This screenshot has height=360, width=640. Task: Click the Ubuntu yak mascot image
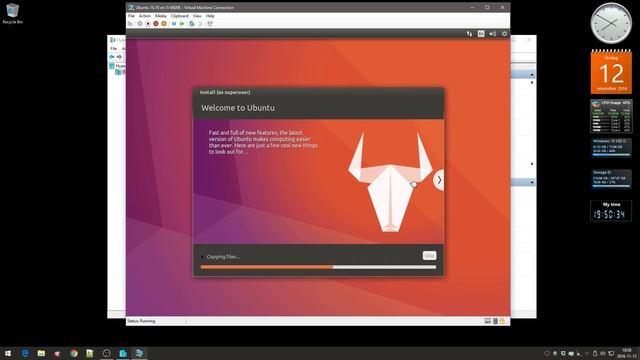(x=390, y=182)
